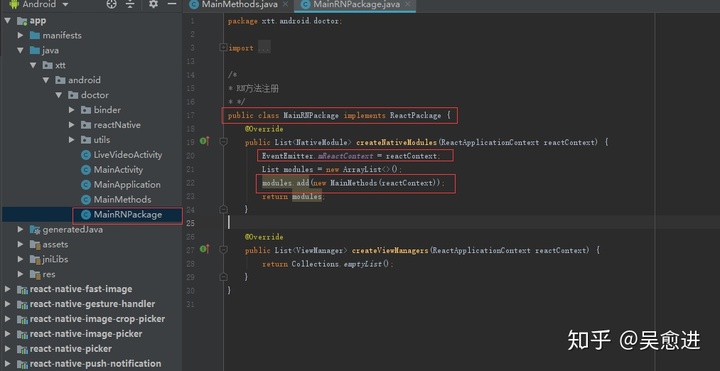Expand react-native-fast-image module
Screen dimensions: 720x371
pyautogui.click(x=8, y=289)
